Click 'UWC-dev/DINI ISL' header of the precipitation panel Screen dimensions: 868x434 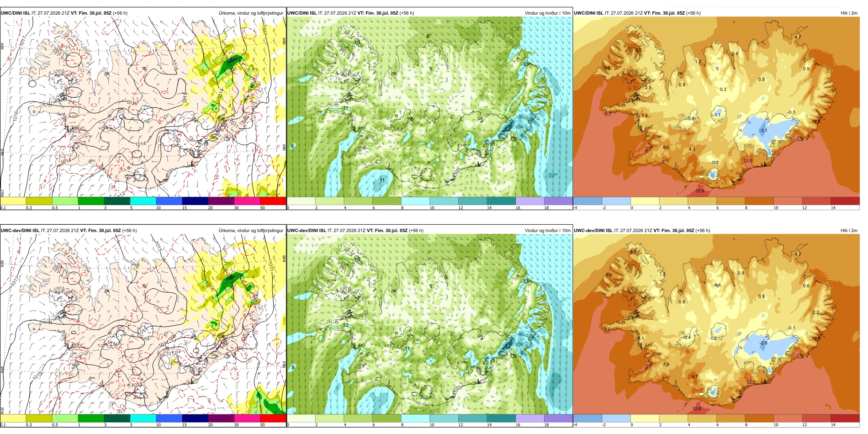coord(20,231)
